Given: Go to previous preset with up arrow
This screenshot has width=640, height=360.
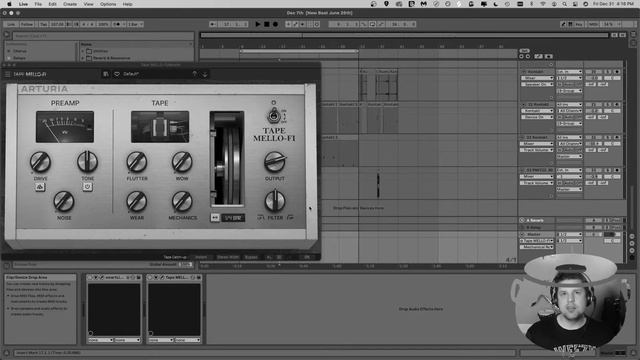Looking at the screenshot, I should [195, 74].
